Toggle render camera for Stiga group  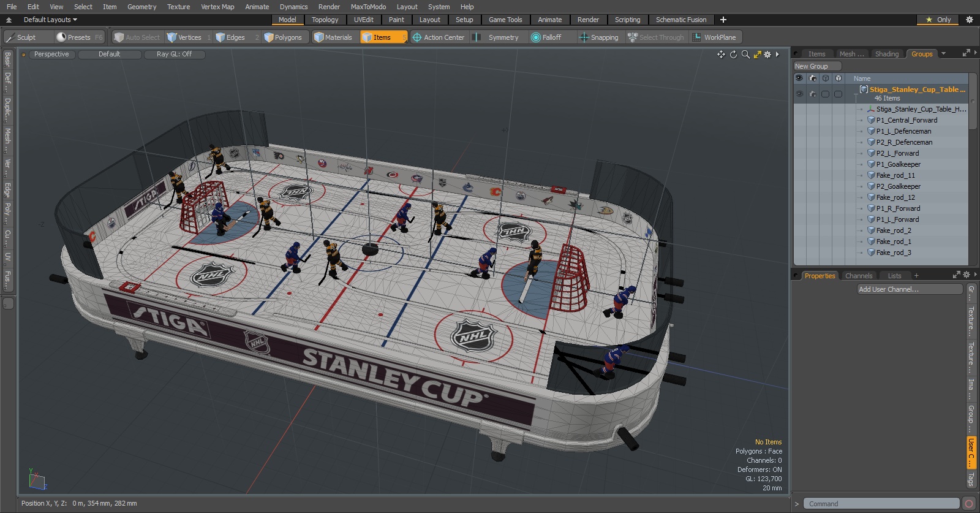pos(813,94)
